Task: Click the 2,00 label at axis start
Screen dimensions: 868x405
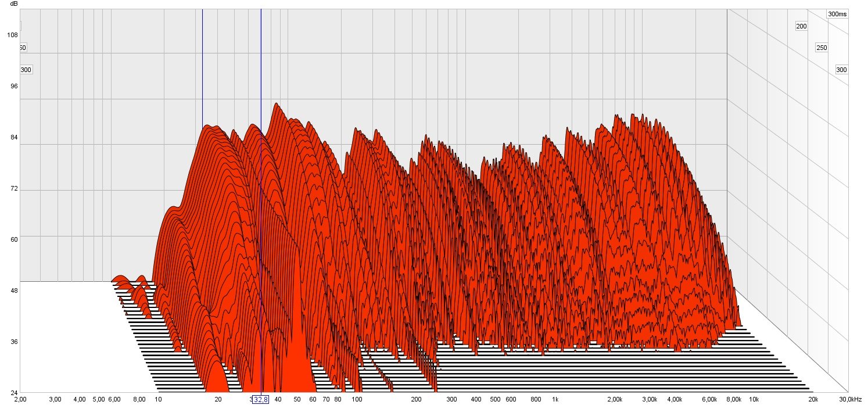Action: 20,400
